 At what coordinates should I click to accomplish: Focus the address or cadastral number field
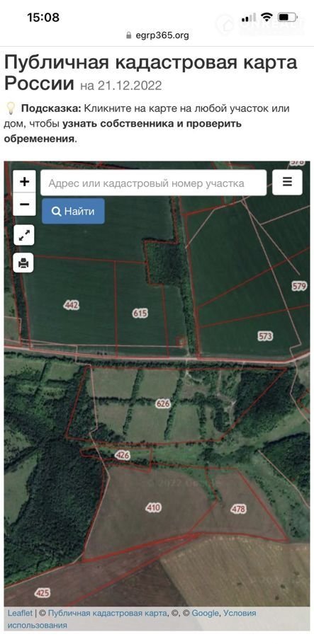[154, 183]
